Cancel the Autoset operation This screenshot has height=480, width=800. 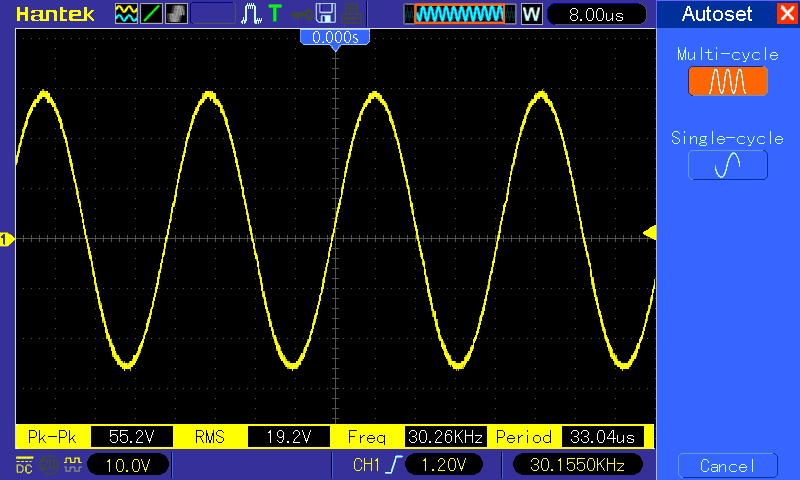tap(728, 466)
